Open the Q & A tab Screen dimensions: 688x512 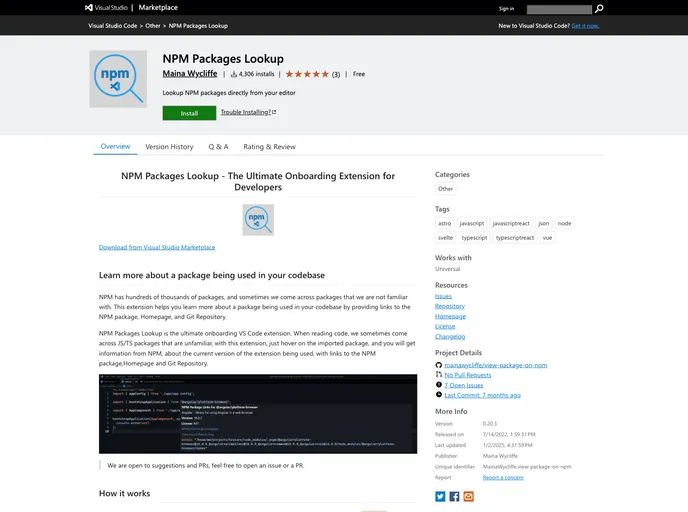click(219, 147)
